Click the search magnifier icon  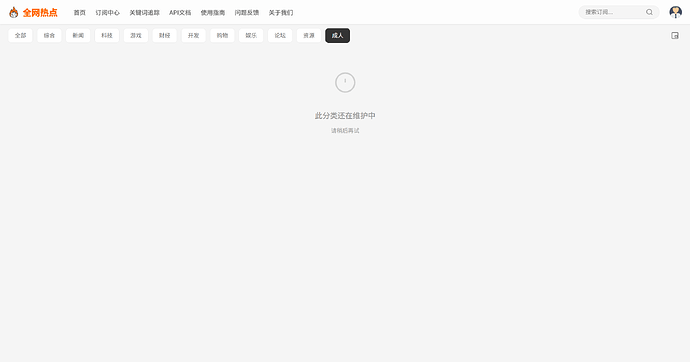click(649, 12)
